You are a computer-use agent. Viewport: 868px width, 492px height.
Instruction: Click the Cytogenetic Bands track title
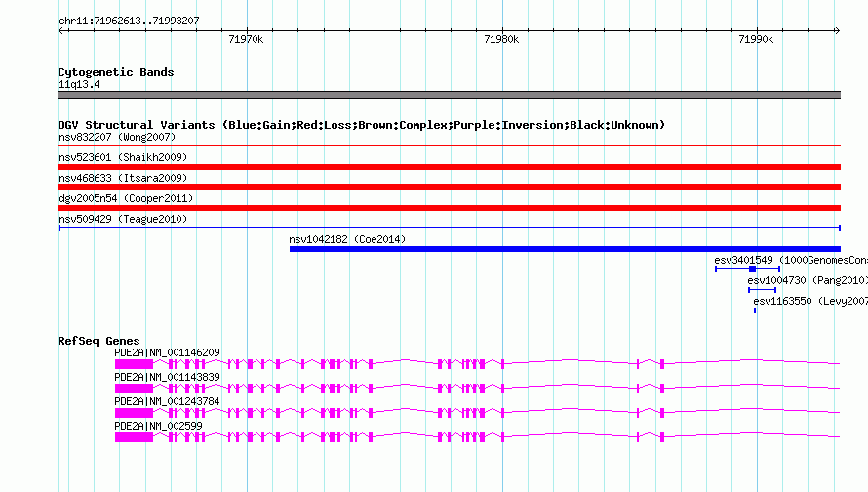[x=116, y=72]
